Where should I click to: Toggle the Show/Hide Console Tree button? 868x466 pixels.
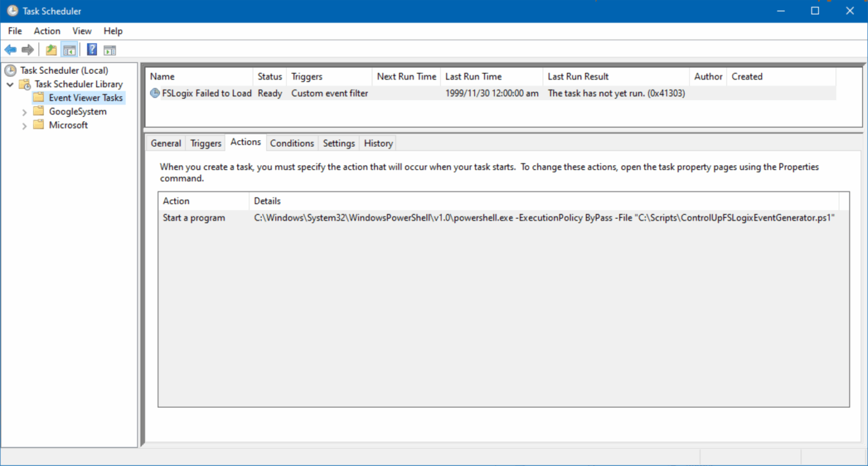70,49
